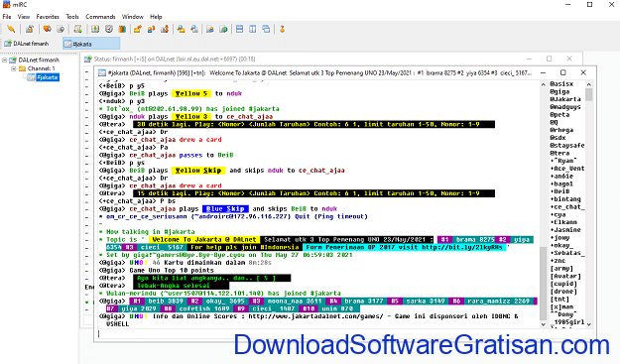620x364 pixels.
Task: Select nick +Jasmine in nick list
Action: click(x=565, y=230)
